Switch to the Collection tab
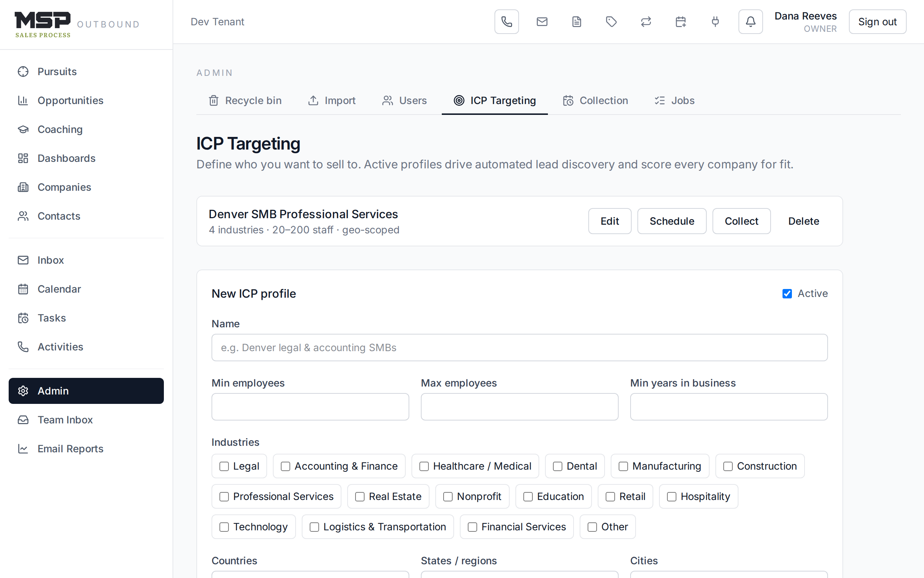The image size is (924, 578). (595, 100)
